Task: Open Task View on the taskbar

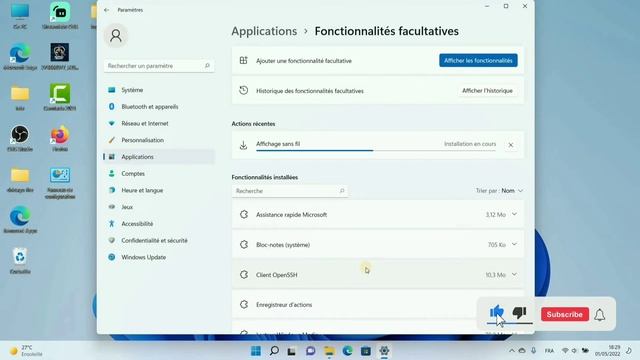Action: tap(292, 351)
